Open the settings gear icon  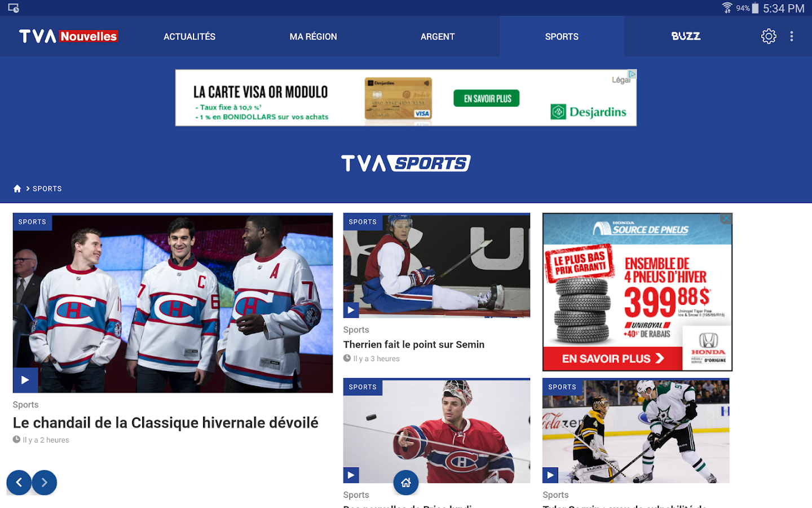coord(769,36)
